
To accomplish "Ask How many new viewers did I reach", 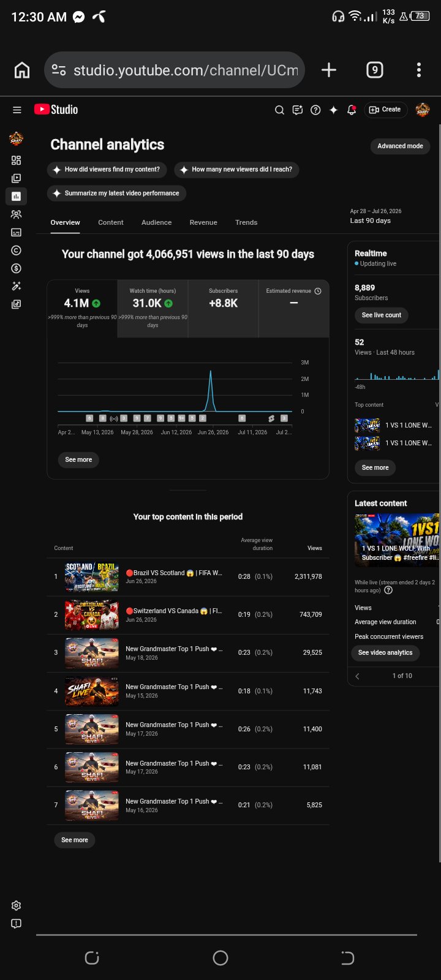I will coord(236,170).
